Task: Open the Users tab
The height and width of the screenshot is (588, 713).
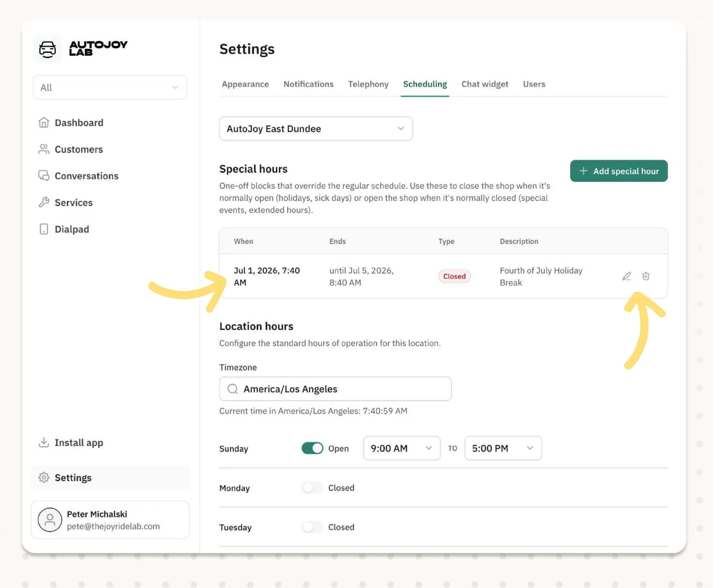Action: [534, 84]
